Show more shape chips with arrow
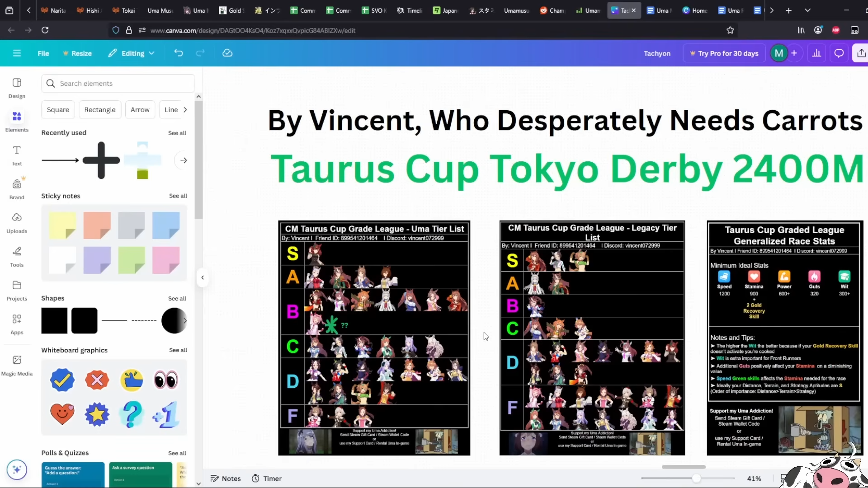Screen dimensions: 868x488 [x=185, y=110]
